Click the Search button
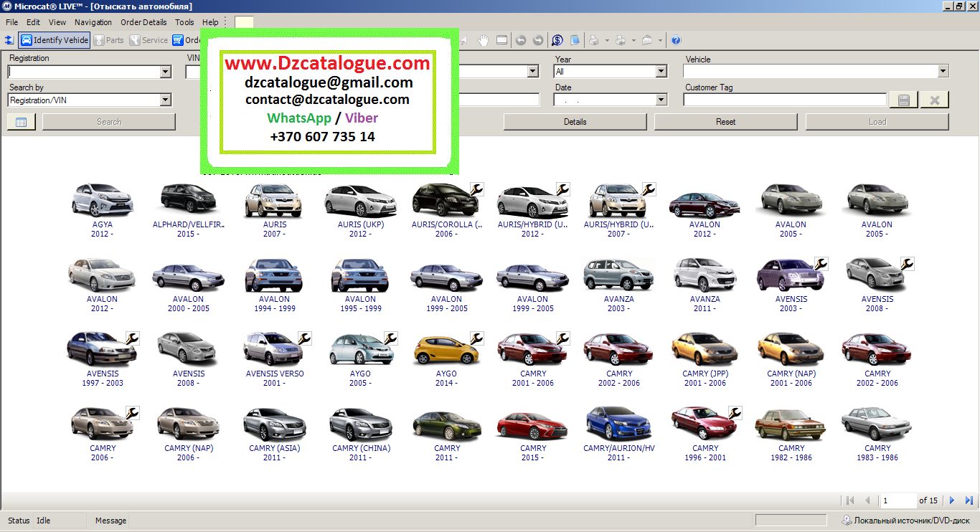The width and height of the screenshot is (980, 532). coord(109,122)
